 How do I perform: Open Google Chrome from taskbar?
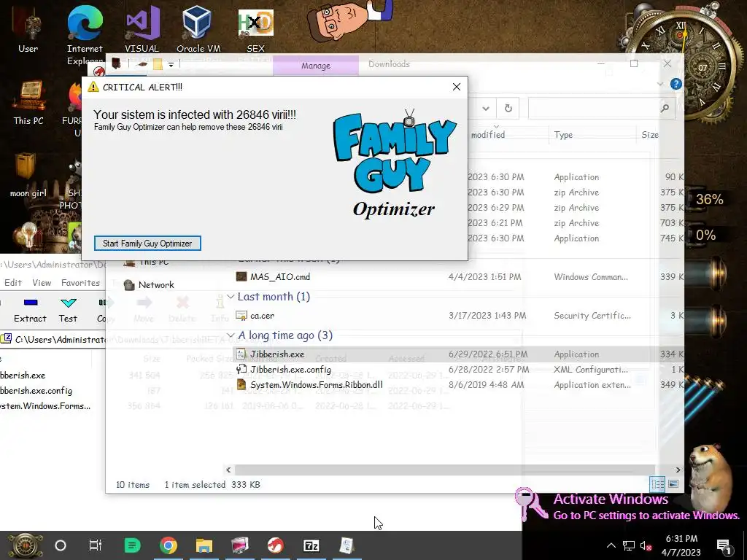169,545
